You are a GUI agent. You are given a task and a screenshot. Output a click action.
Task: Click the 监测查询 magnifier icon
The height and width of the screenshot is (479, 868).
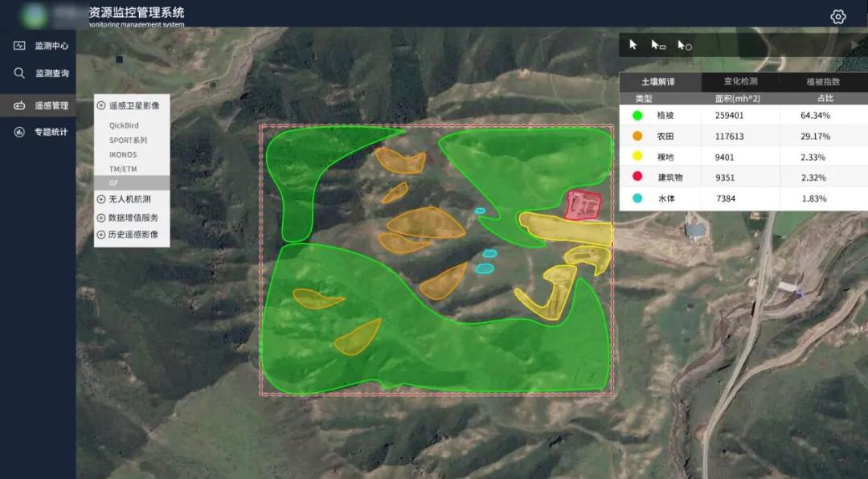(19, 73)
